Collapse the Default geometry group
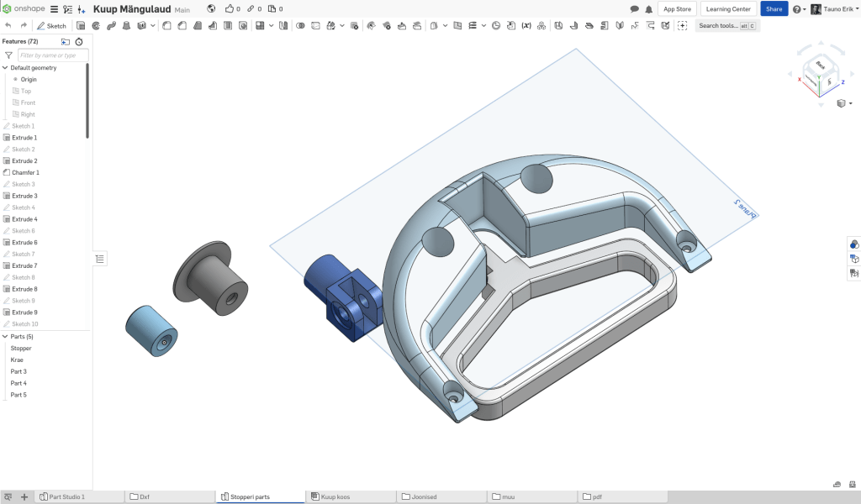 point(5,67)
